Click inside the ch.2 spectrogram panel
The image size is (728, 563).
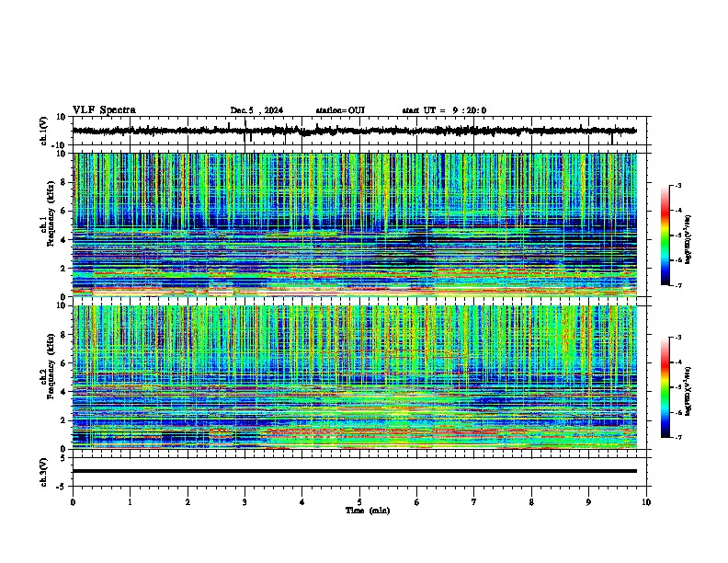354,377
